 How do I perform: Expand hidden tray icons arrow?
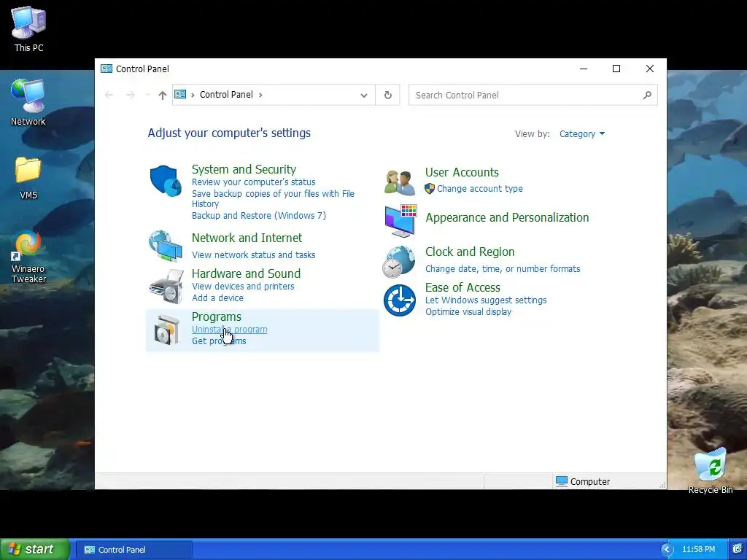click(x=667, y=550)
